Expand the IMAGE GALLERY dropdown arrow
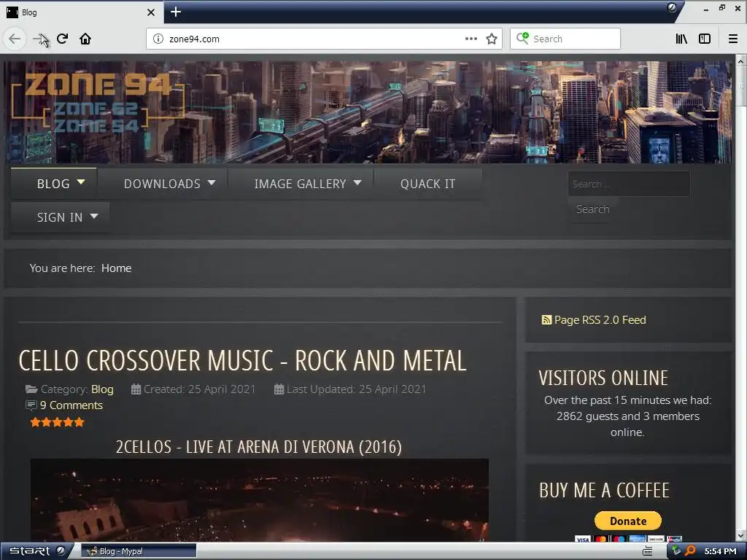Image resolution: width=747 pixels, height=560 pixels. [357, 183]
